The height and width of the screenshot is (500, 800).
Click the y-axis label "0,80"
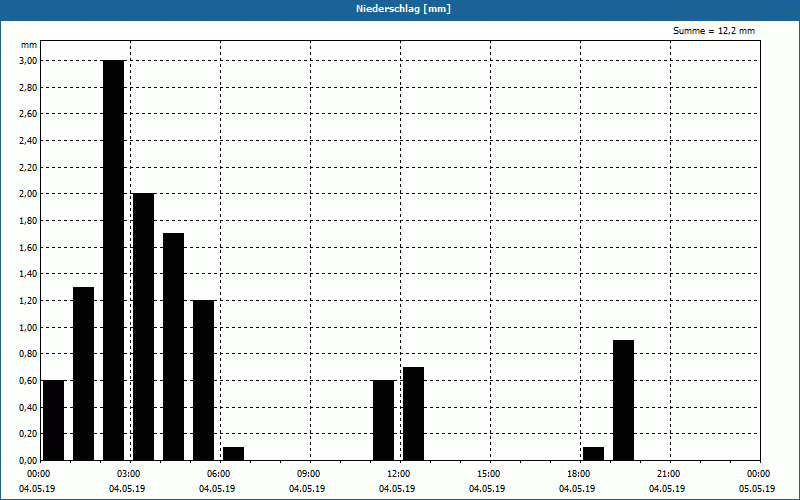[x=28, y=354]
